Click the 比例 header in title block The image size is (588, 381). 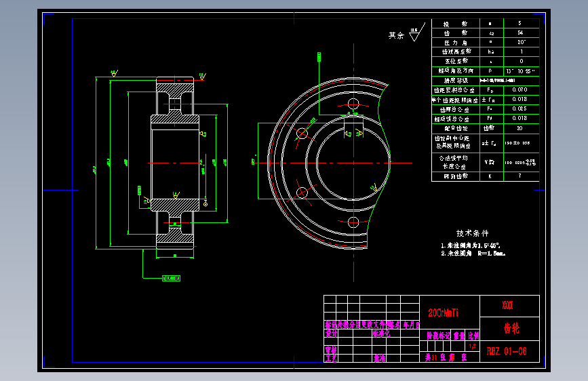[473, 336]
